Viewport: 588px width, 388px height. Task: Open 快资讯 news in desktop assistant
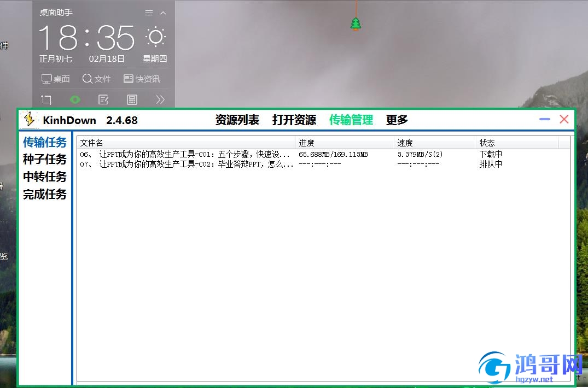142,79
